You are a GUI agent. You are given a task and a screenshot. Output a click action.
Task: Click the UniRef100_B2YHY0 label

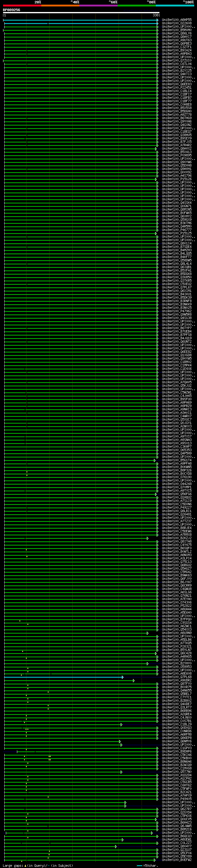[177, 663]
